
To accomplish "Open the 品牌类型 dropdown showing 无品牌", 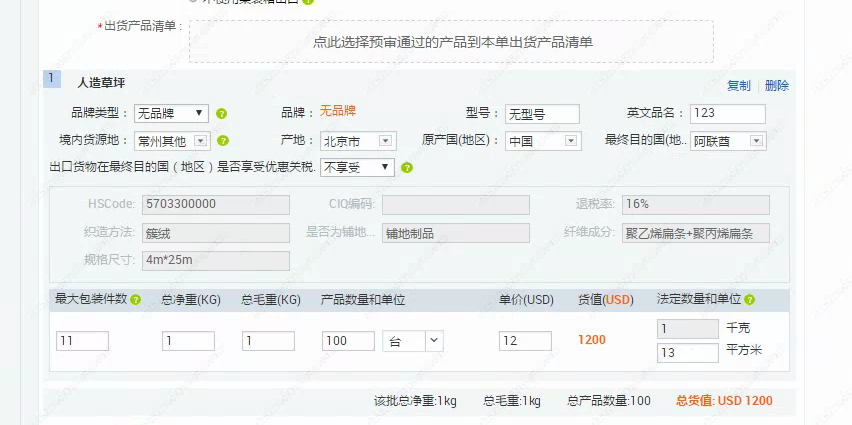I will [x=171, y=114].
